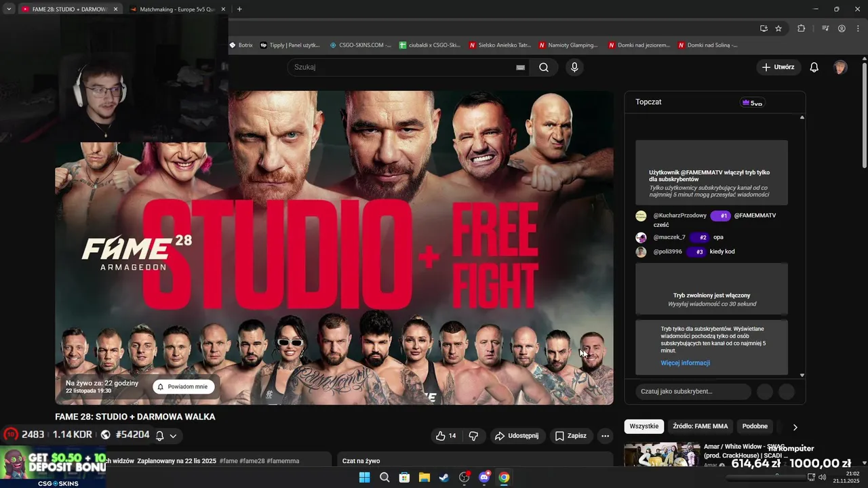
Task: Open the YouTube account avatar menu
Action: coord(840,67)
